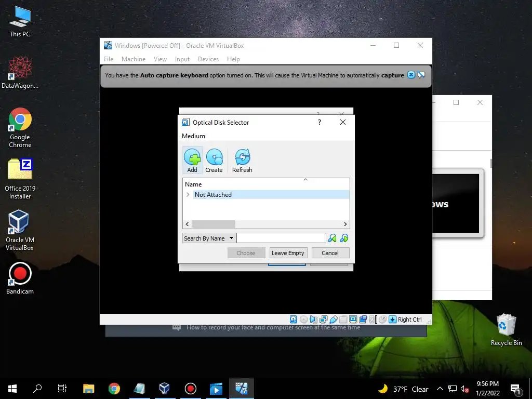
Task: Click the network adapters status icon
Action: coord(323,320)
